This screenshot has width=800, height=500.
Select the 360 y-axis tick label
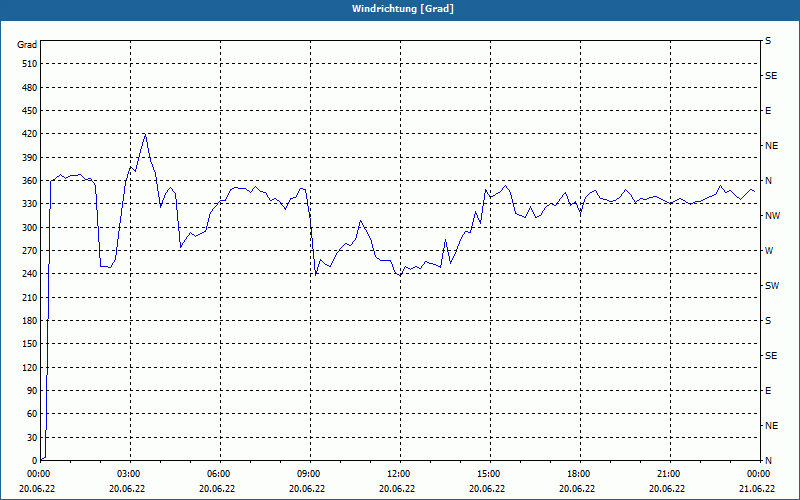tap(30, 181)
